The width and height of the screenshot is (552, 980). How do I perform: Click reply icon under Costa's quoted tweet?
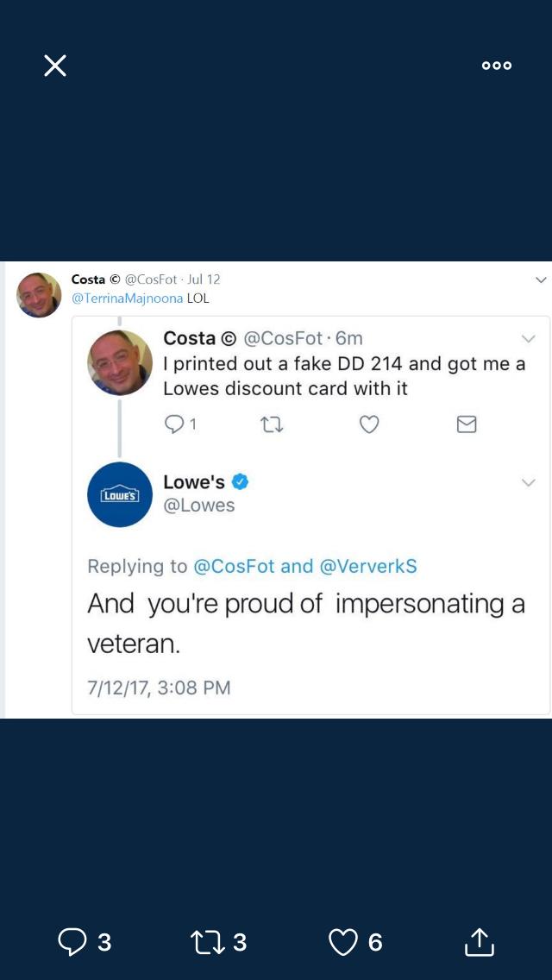175,424
